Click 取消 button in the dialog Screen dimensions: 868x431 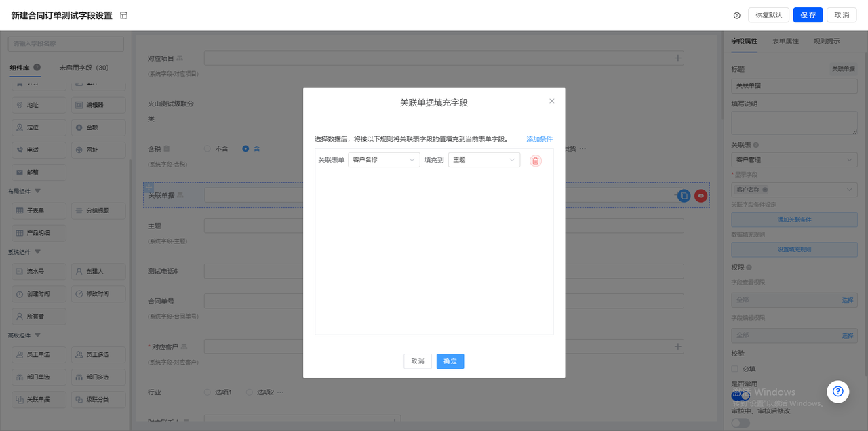418,361
